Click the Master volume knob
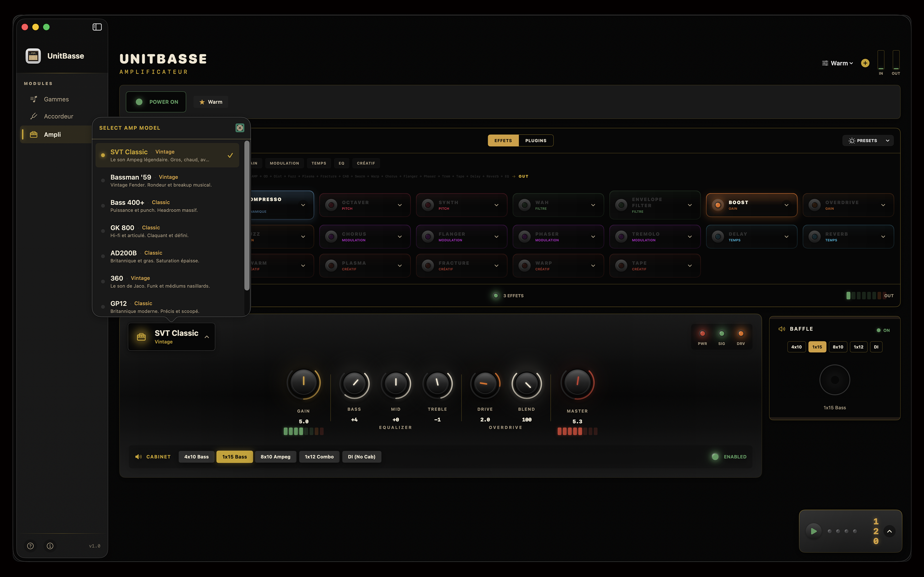The image size is (924, 577). (x=577, y=382)
